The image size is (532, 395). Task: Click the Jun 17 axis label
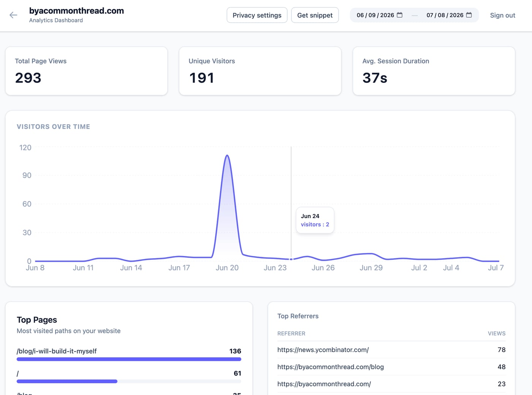click(179, 268)
